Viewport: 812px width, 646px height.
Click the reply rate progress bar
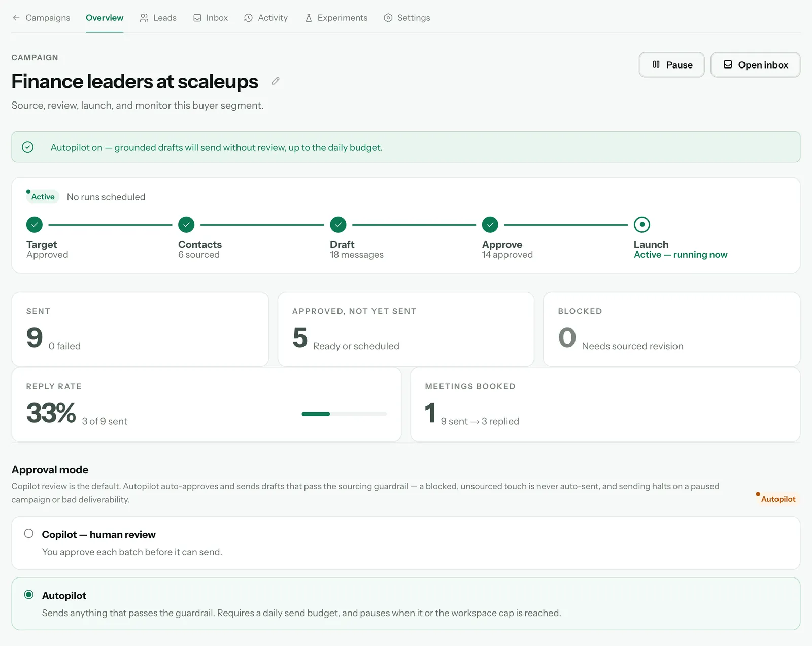(344, 414)
